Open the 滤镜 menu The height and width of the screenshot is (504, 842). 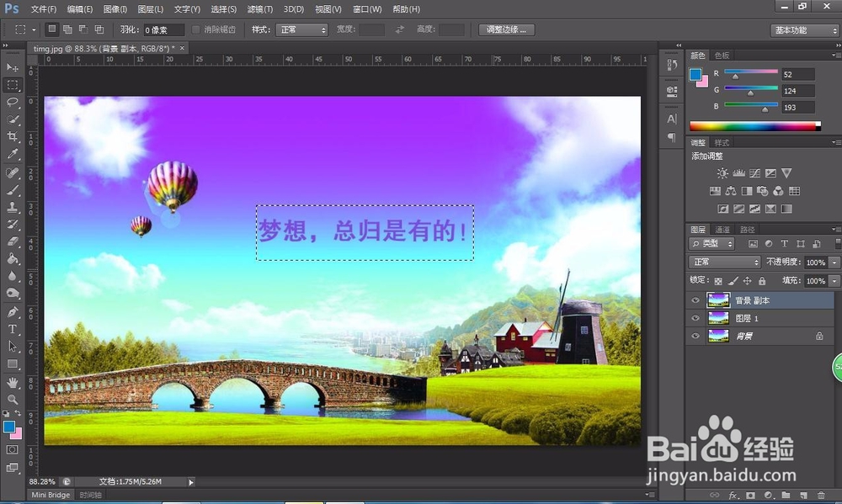click(x=258, y=9)
